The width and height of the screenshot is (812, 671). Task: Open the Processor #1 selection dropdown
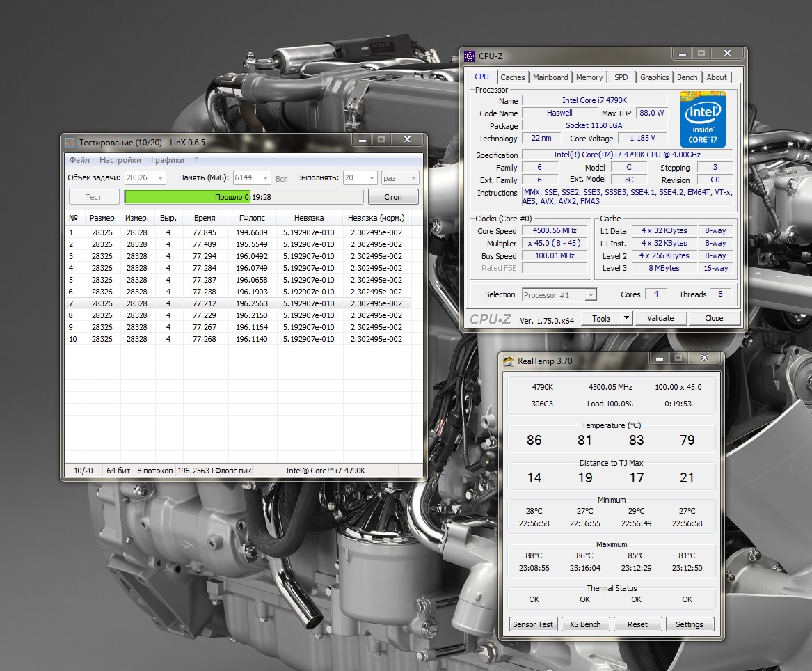559,295
